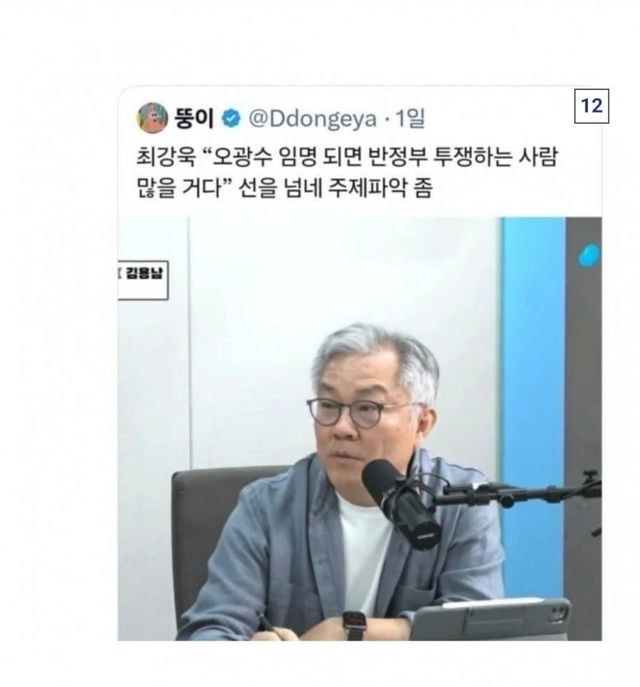The width and height of the screenshot is (640, 687).
Task: Click the text 선을 넘네 주제파악 좀
Action: click(336, 188)
